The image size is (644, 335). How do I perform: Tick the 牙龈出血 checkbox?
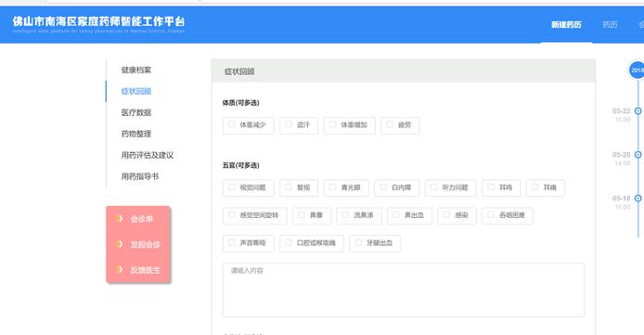(358, 242)
